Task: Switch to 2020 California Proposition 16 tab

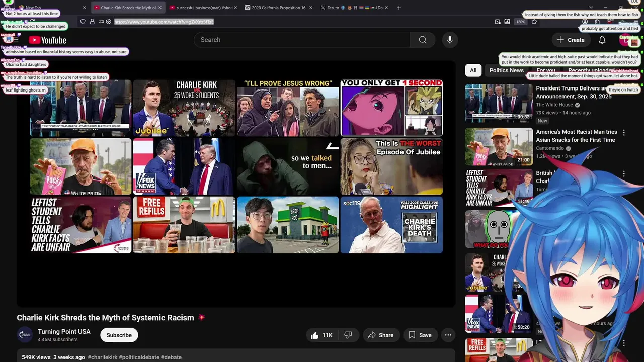Action: click(278, 8)
